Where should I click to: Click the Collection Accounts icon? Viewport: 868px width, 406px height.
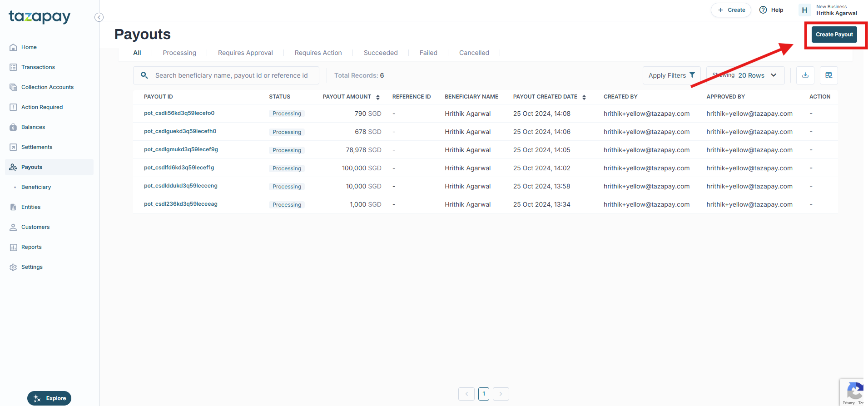tap(13, 87)
